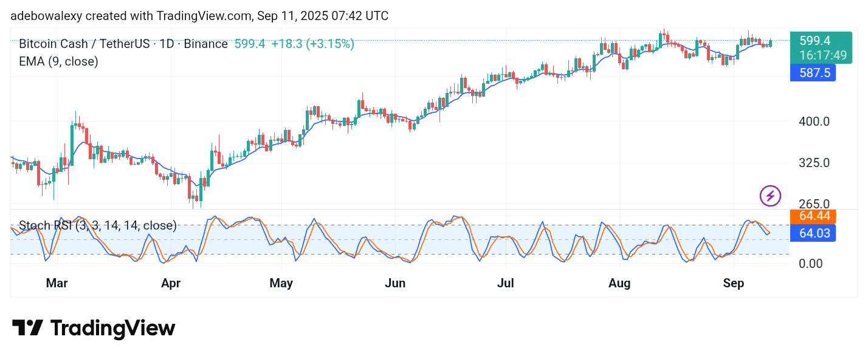Click the Stoch RSI (3, 3, 14, 14, close) legend
The width and height of the screenshot is (868, 359).
(98, 226)
